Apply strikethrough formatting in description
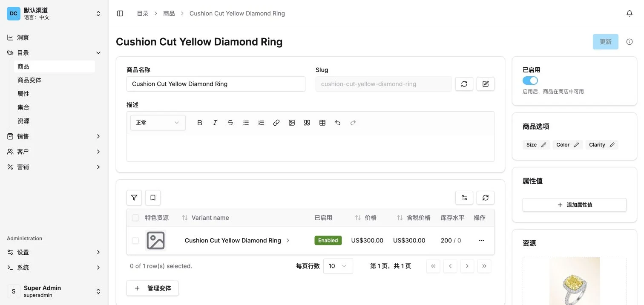The image size is (644, 305). pos(230,123)
